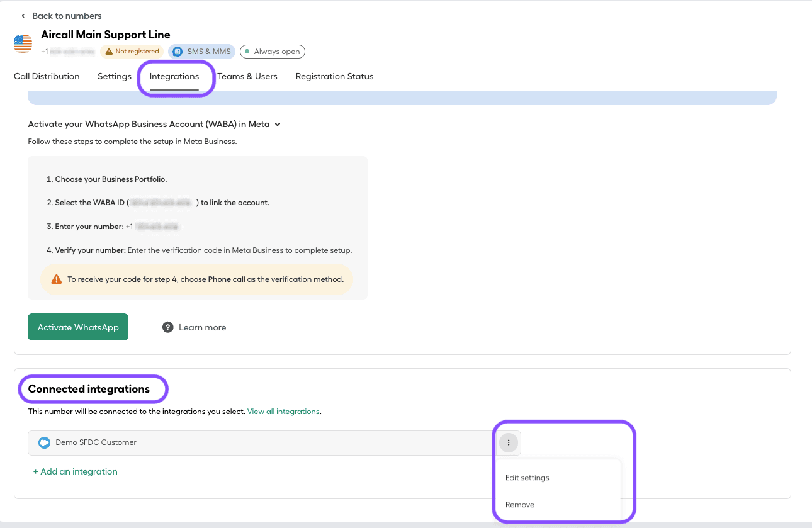Image resolution: width=812 pixels, height=528 pixels.
Task: Open the Registration Status tab
Action: (334, 76)
